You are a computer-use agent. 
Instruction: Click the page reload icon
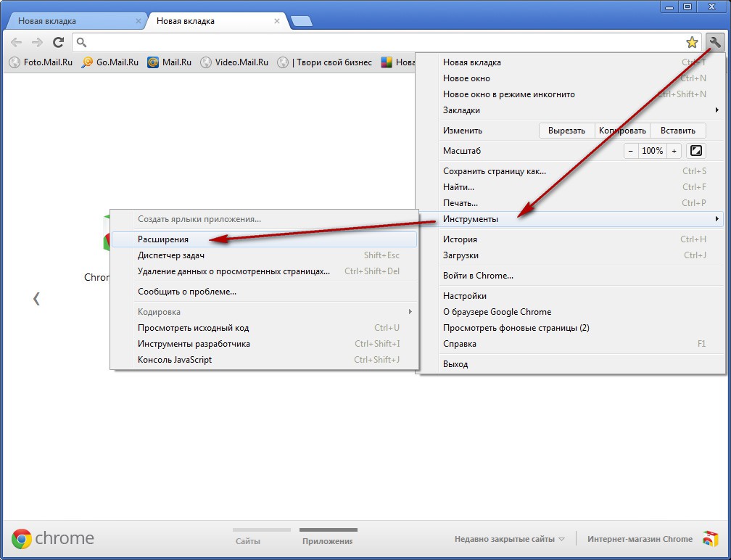[59, 42]
